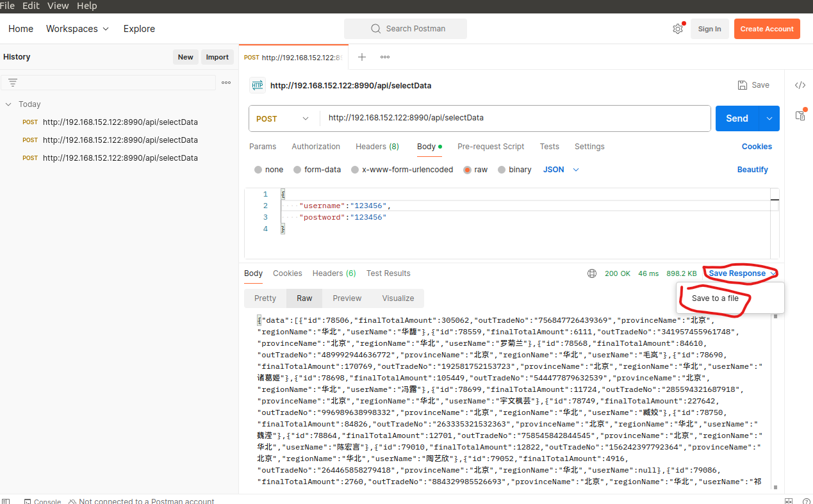Select the Raw response view
The width and height of the screenshot is (813, 504).
pos(304,298)
